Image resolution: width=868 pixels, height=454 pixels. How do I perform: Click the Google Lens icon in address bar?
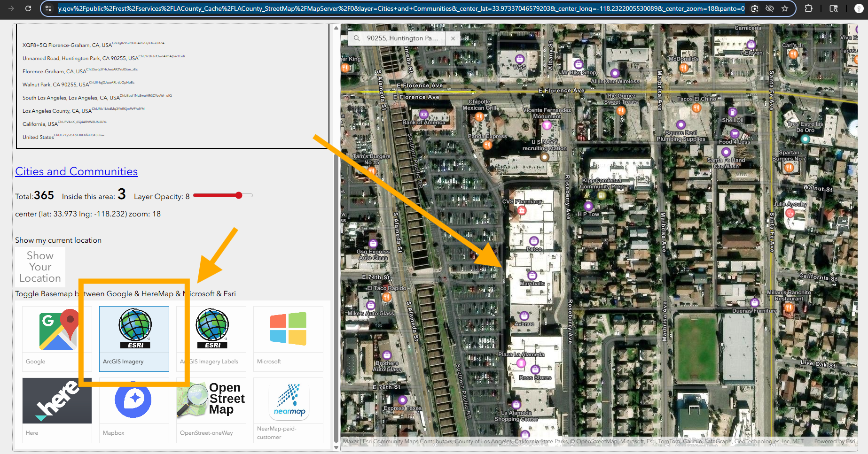coord(755,8)
